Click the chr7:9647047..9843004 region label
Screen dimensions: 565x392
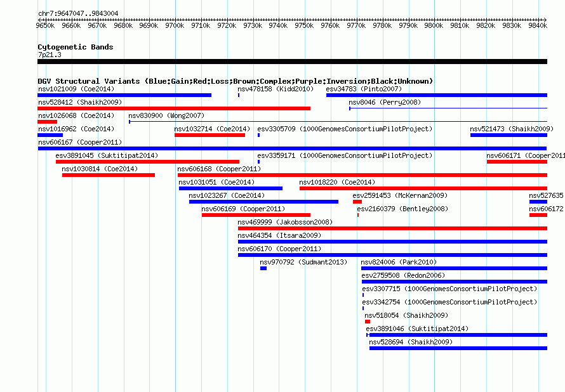pos(78,13)
